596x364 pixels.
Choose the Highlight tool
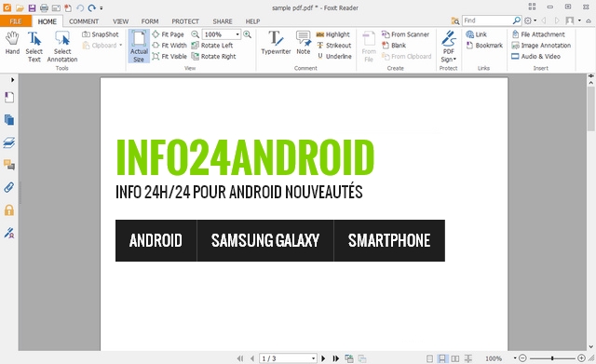coord(333,34)
